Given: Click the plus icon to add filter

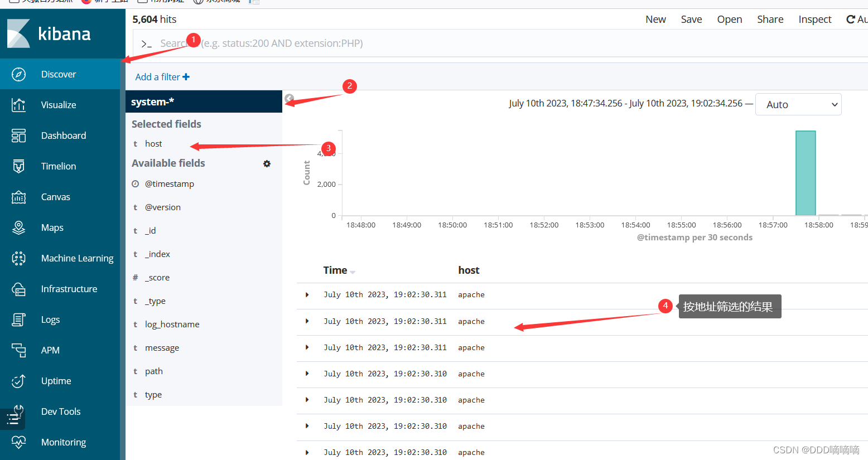Looking at the screenshot, I should tap(186, 77).
